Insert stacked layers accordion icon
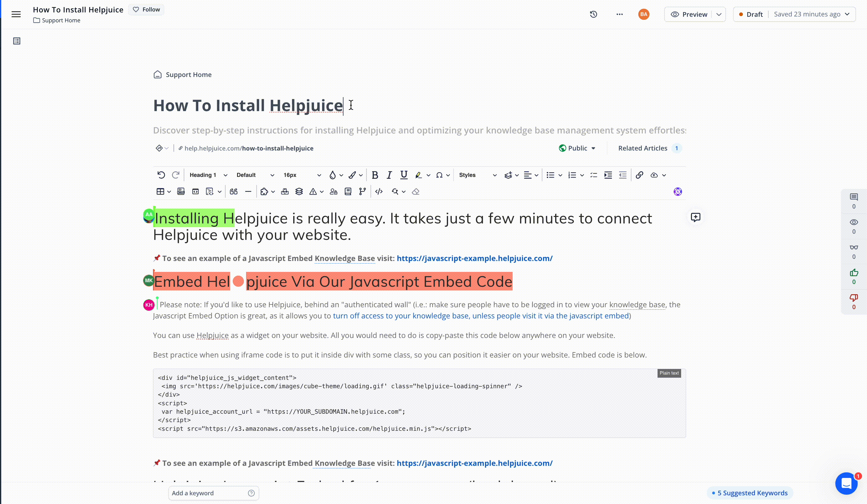Screen dimensions: 867x504 point(299,191)
